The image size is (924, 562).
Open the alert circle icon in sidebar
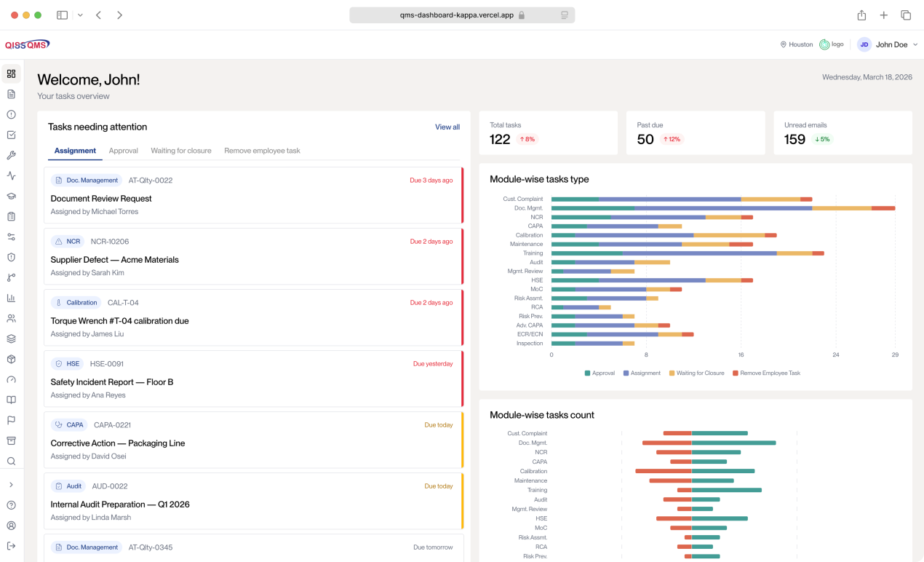[11, 114]
